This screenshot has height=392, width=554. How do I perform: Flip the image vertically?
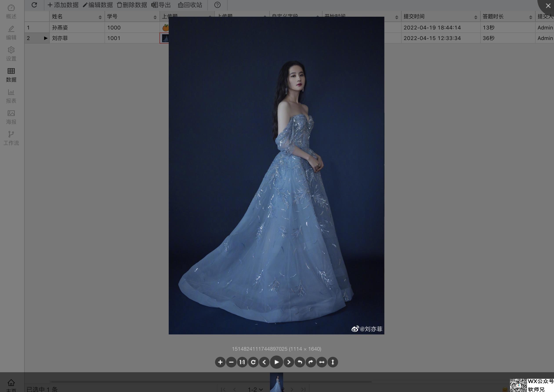[333, 362]
